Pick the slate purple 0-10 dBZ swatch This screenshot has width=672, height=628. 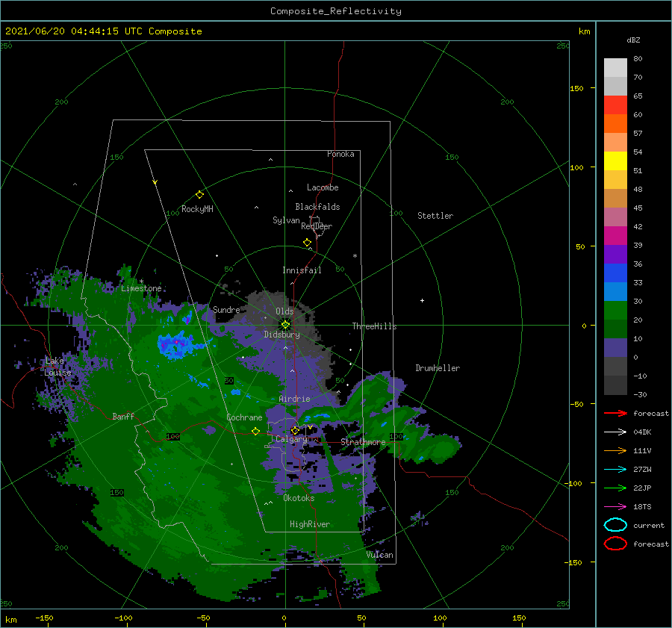[x=615, y=348]
